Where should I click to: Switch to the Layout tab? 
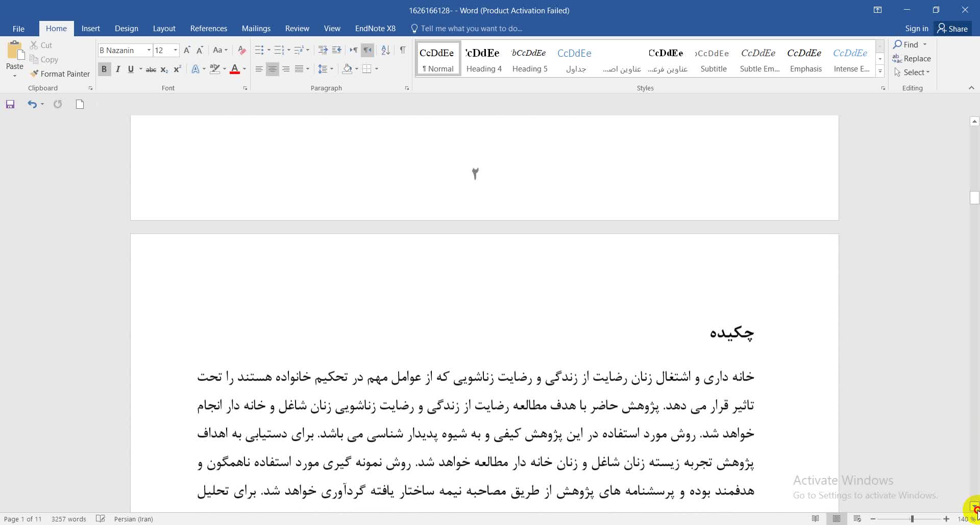[x=164, y=29]
